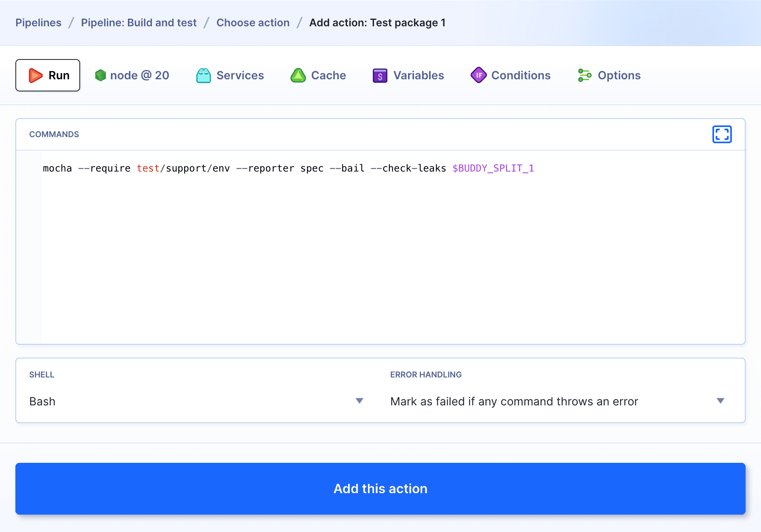Click the Services container icon
Viewport: 761px width, 532px height.
point(204,75)
